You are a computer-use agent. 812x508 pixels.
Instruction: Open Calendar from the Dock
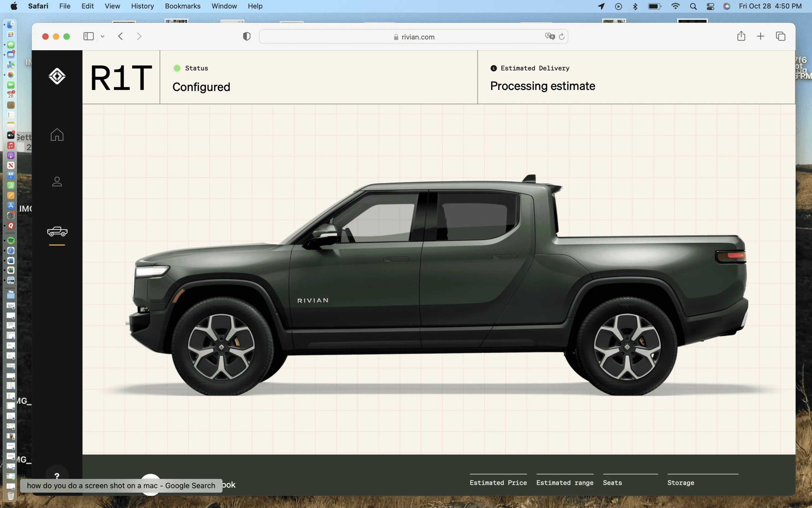point(11,95)
